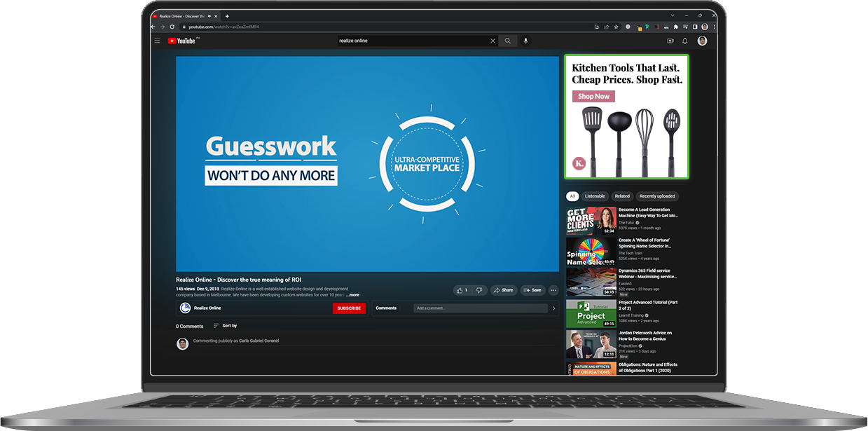Like the video with the thumbs up

[461, 290]
